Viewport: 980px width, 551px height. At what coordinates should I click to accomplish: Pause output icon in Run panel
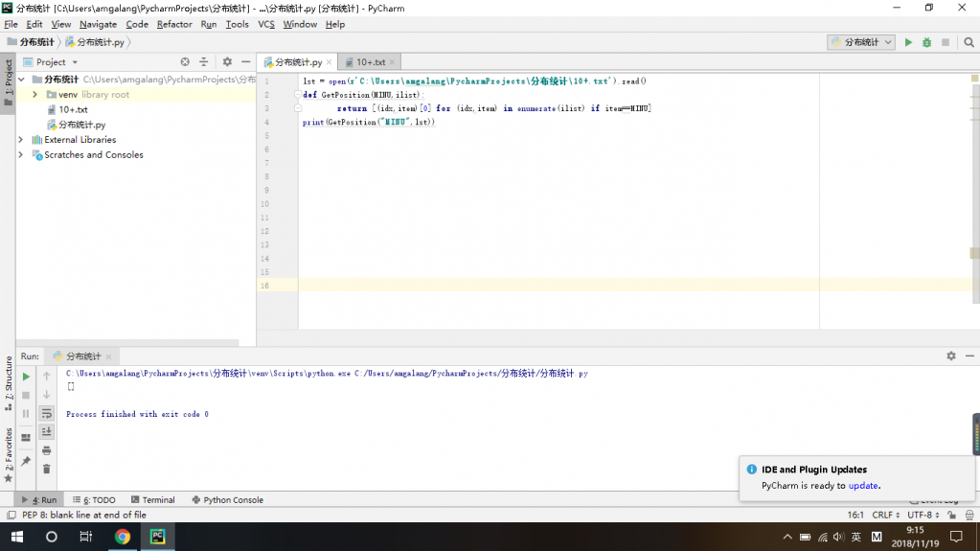(26, 414)
